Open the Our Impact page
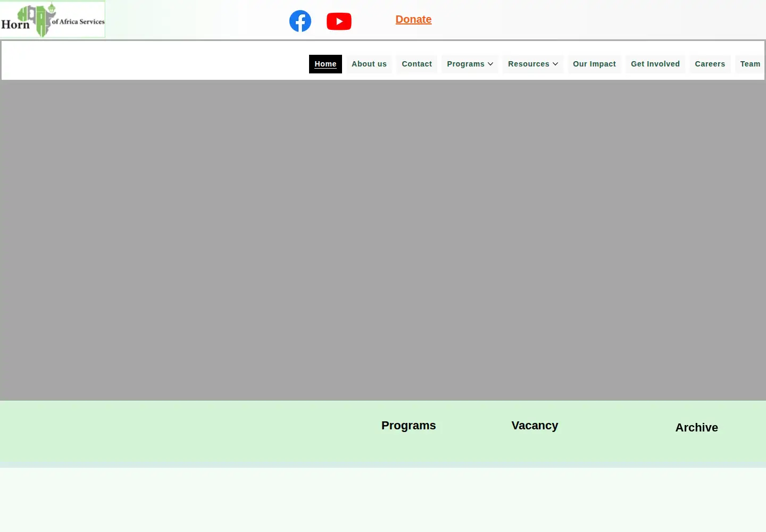The width and height of the screenshot is (766, 532). click(594, 64)
